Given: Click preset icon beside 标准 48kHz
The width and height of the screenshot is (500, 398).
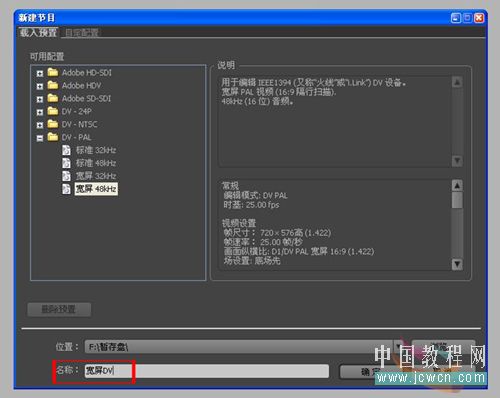Looking at the screenshot, I should (66, 163).
